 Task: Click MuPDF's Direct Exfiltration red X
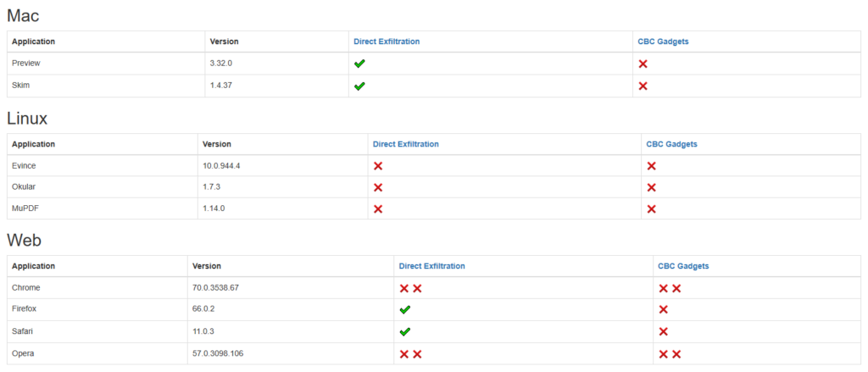pyautogui.click(x=378, y=208)
